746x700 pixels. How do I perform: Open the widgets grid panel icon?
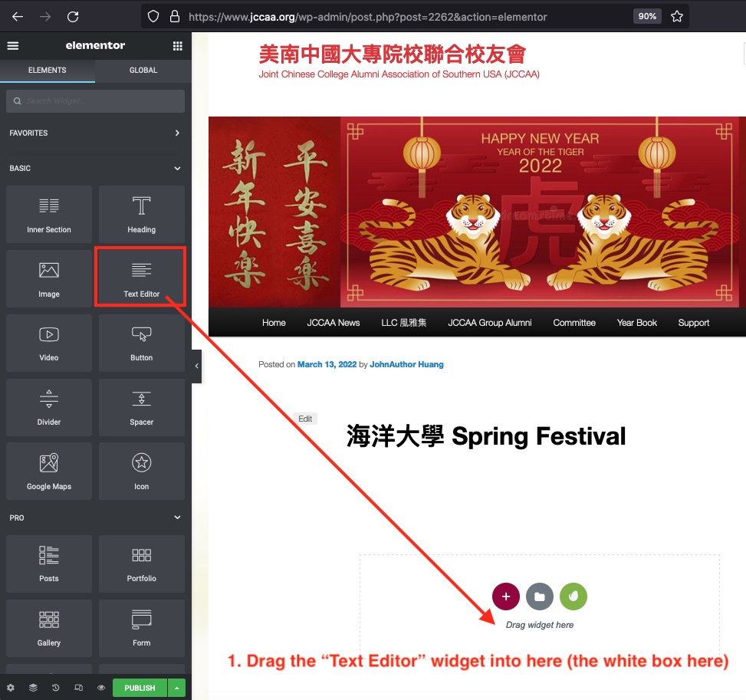(177, 46)
